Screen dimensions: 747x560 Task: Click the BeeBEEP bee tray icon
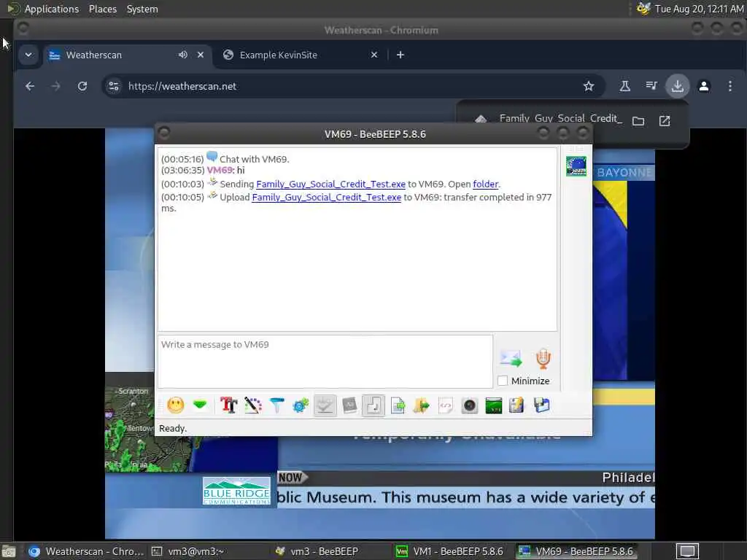[643, 9]
